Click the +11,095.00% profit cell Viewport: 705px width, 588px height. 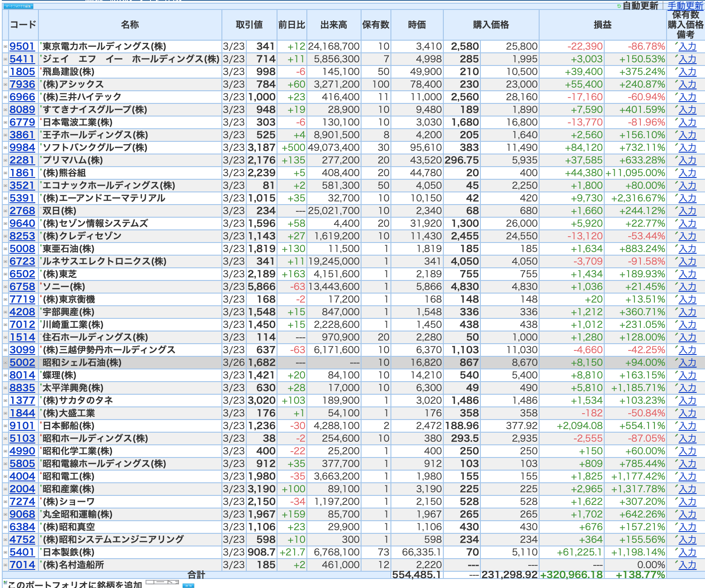point(635,173)
